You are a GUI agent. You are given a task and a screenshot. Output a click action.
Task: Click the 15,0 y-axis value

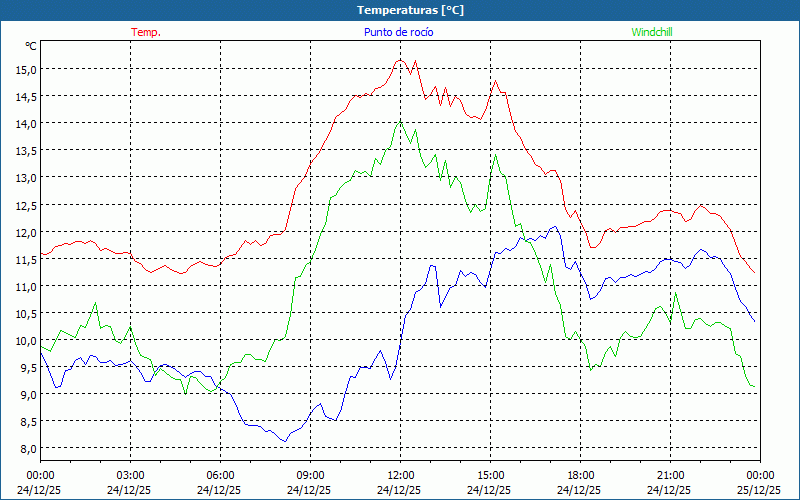pos(26,69)
